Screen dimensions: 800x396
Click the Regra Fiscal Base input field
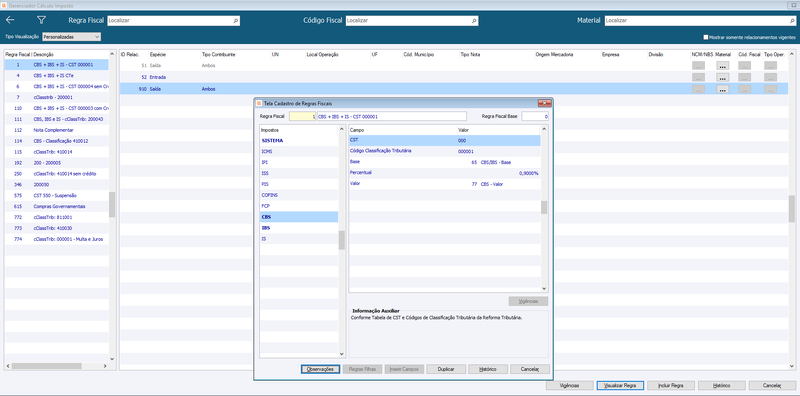535,116
